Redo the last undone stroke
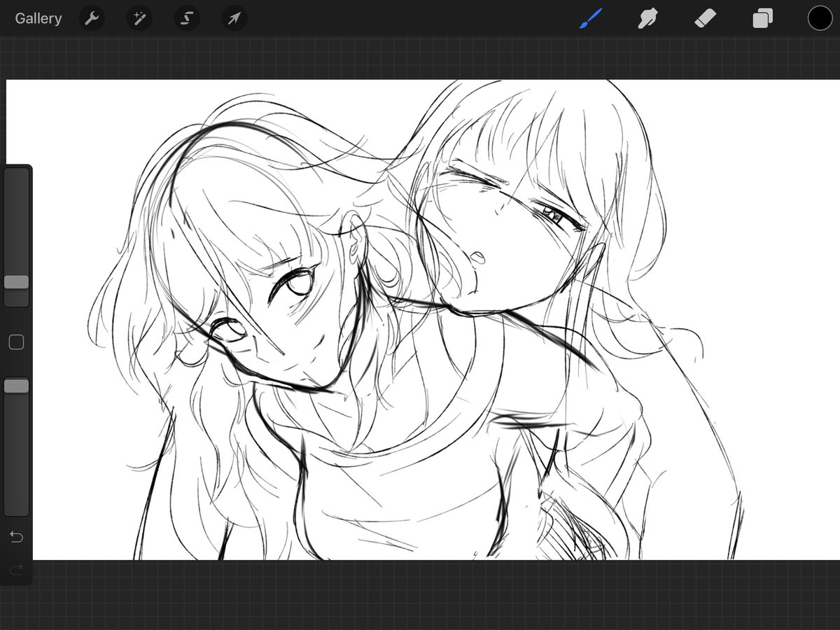This screenshot has width=840, height=630. [16, 569]
